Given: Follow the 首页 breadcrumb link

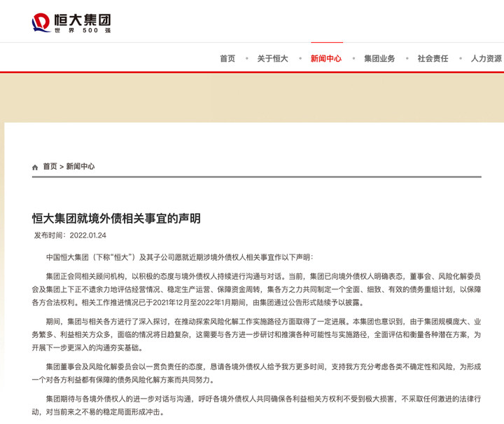Looking at the screenshot, I should [x=50, y=166].
